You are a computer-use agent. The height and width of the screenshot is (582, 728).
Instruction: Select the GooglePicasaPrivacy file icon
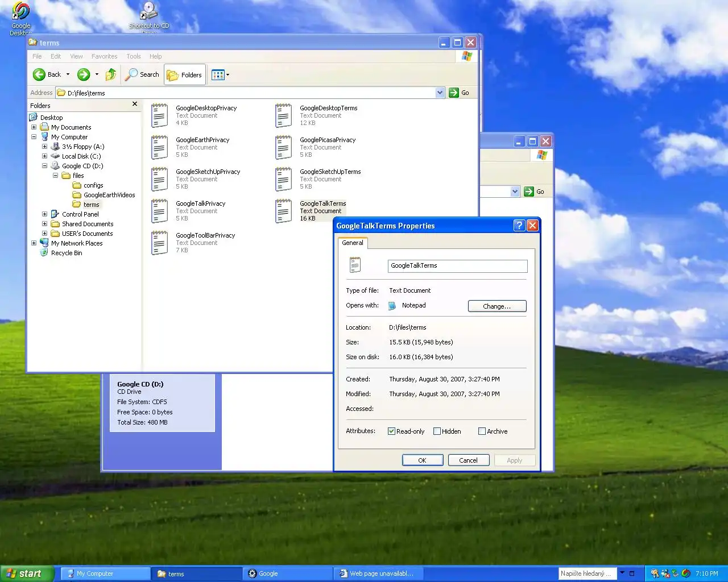point(283,147)
